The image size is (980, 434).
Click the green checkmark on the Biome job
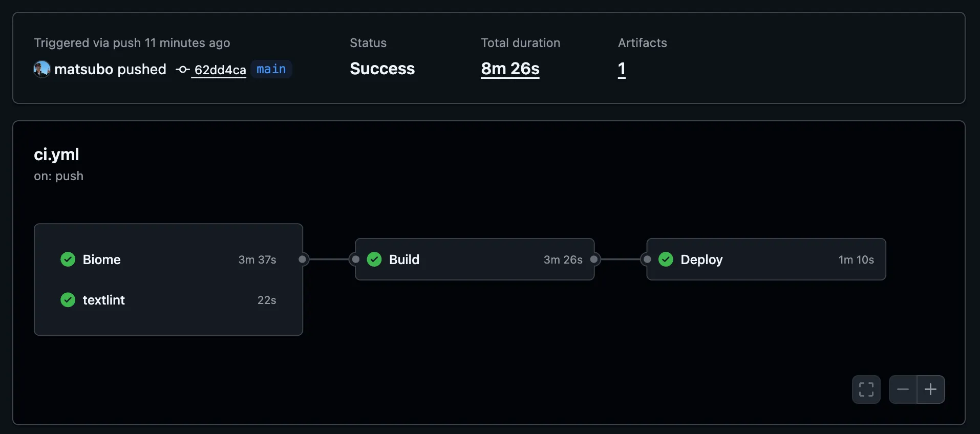67,259
